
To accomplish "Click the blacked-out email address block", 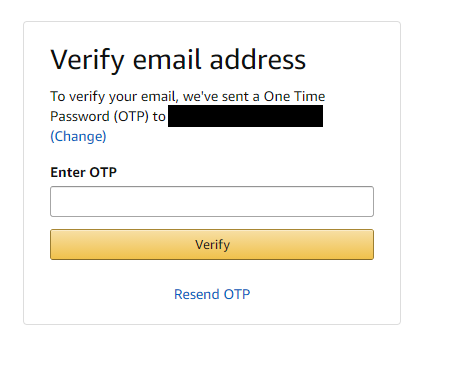I will click(245, 116).
